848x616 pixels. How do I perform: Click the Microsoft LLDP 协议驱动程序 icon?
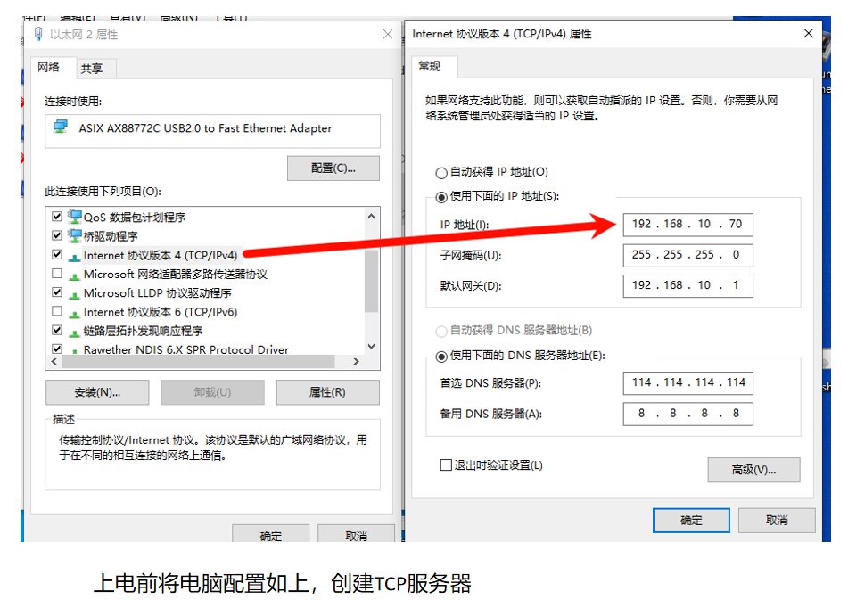point(74,293)
